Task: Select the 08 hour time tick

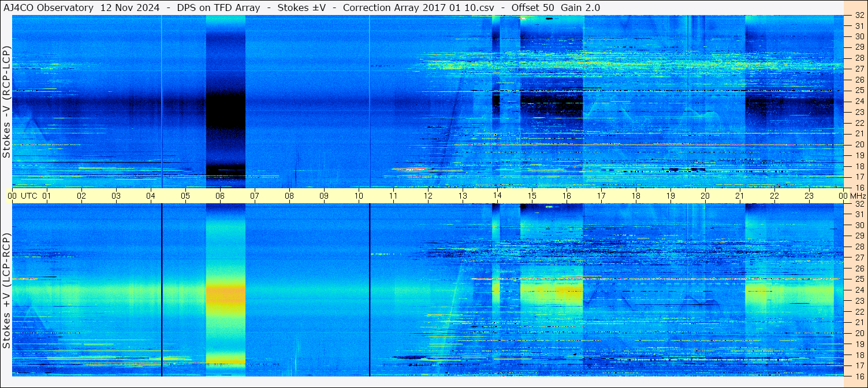Action: click(289, 196)
